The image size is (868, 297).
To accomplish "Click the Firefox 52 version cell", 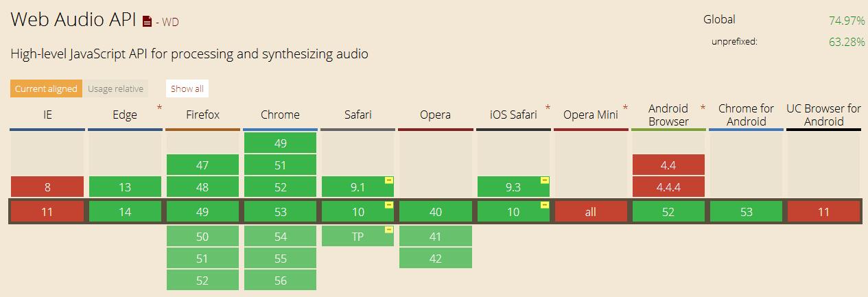I will (x=202, y=280).
